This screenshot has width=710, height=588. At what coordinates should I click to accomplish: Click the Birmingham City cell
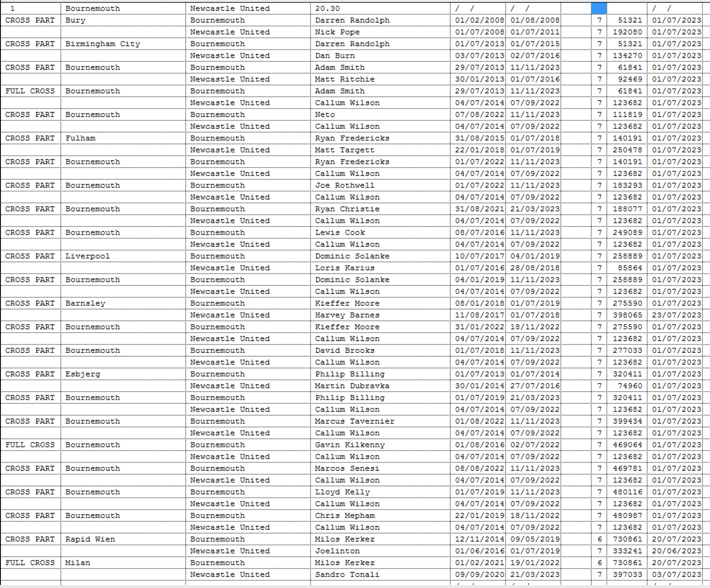pos(123,44)
